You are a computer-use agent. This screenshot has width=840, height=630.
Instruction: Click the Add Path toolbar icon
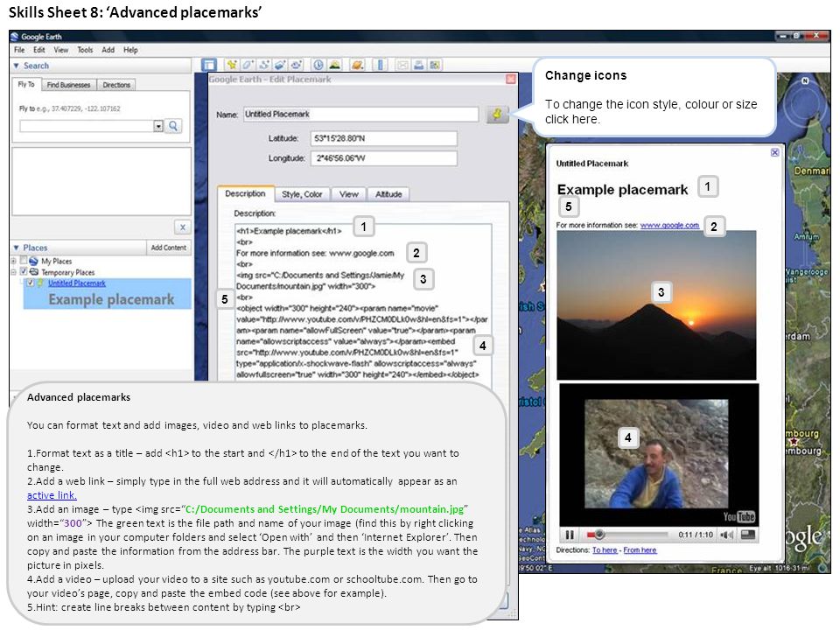click(263, 65)
